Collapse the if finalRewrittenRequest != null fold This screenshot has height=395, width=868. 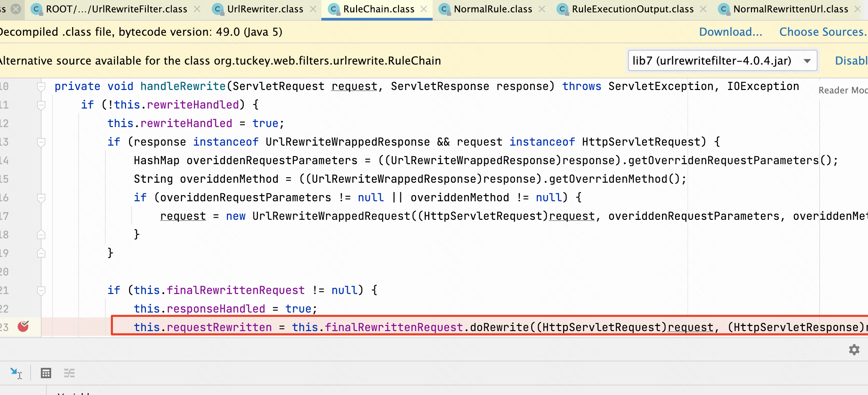click(x=41, y=291)
